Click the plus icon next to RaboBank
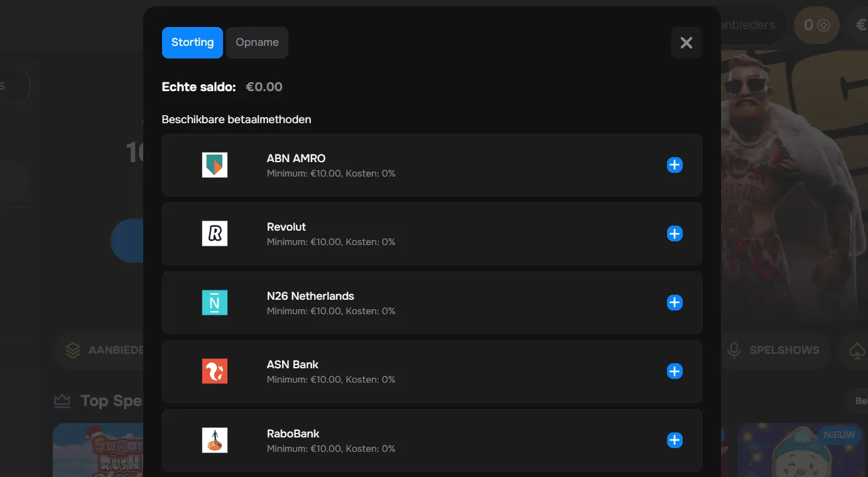The width and height of the screenshot is (868, 477). [x=675, y=440]
